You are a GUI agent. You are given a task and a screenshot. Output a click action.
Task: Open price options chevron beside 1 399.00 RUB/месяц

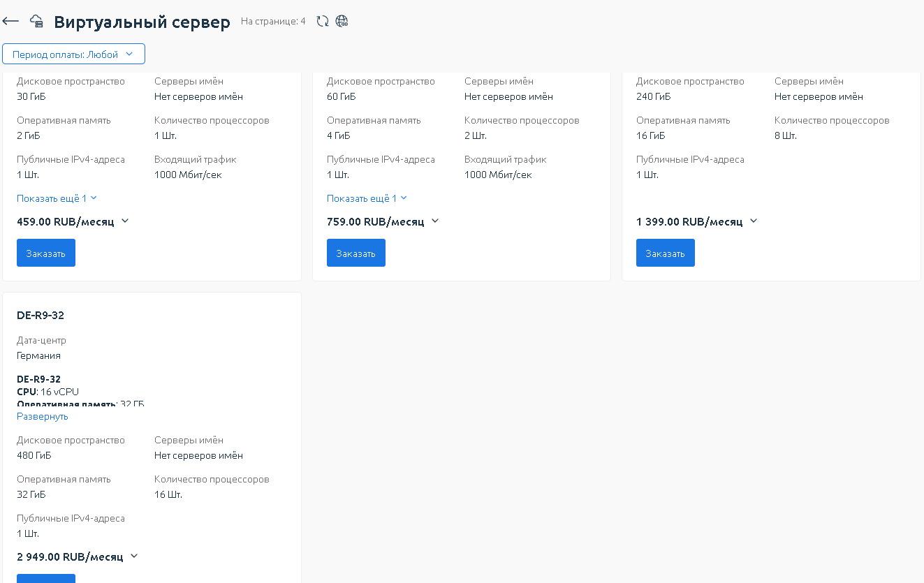754,221
